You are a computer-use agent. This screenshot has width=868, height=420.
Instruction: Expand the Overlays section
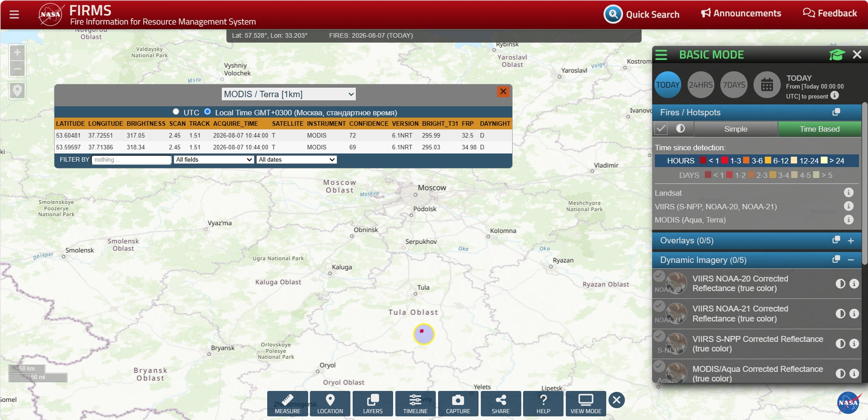point(851,241)
